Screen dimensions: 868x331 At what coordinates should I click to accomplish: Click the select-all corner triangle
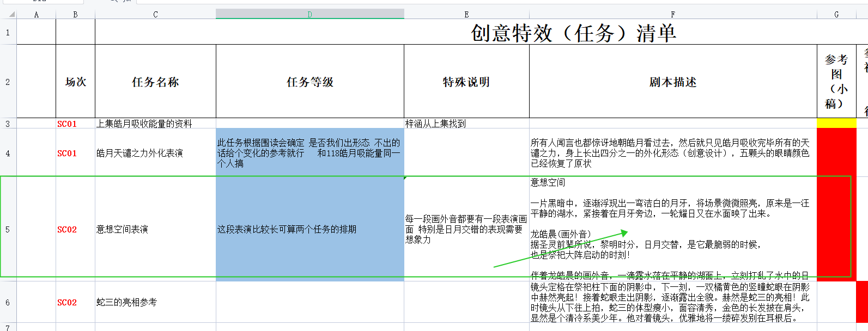coord(8,14)
